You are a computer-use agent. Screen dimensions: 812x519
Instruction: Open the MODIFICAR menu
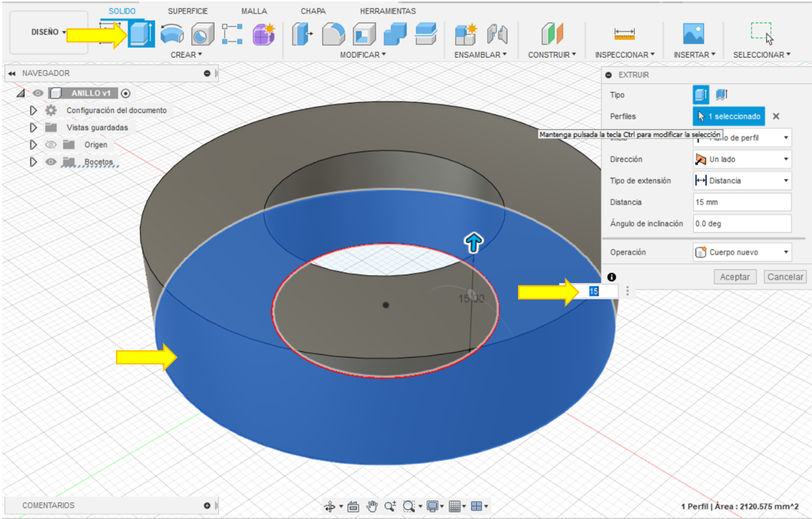coord(363,55)
